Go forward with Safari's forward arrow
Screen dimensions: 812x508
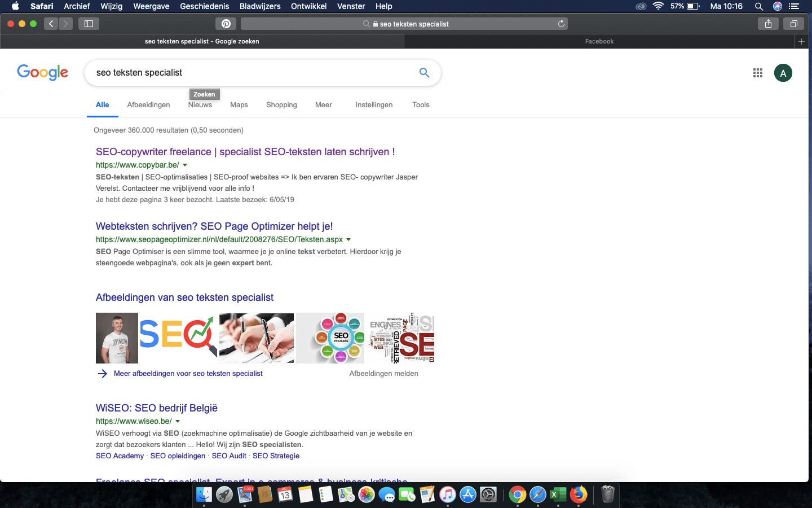pos(65,24)
